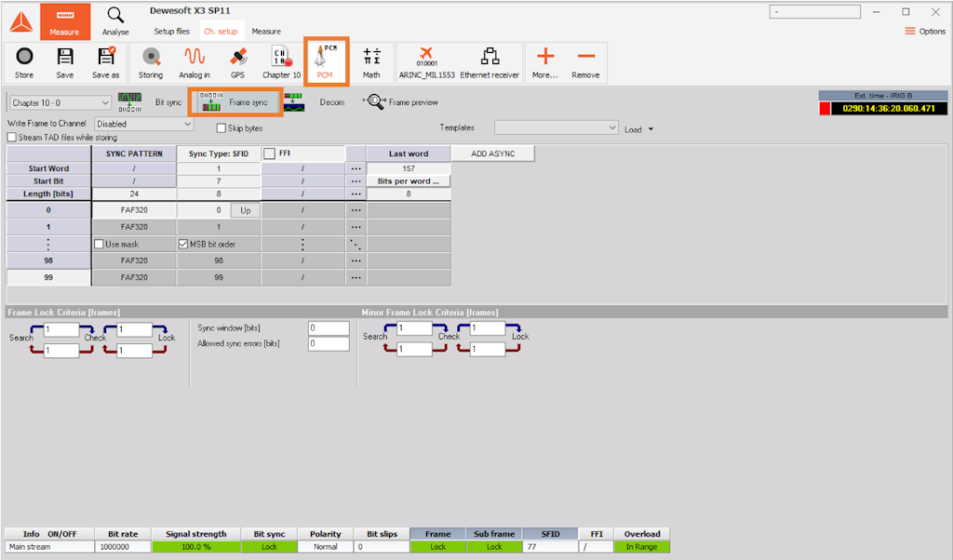Image resolution: width=953 pixels, height=560 pixels.
Task: Uncheck MSB bit order
Action: pyautogui.click(x=183, y=244)
